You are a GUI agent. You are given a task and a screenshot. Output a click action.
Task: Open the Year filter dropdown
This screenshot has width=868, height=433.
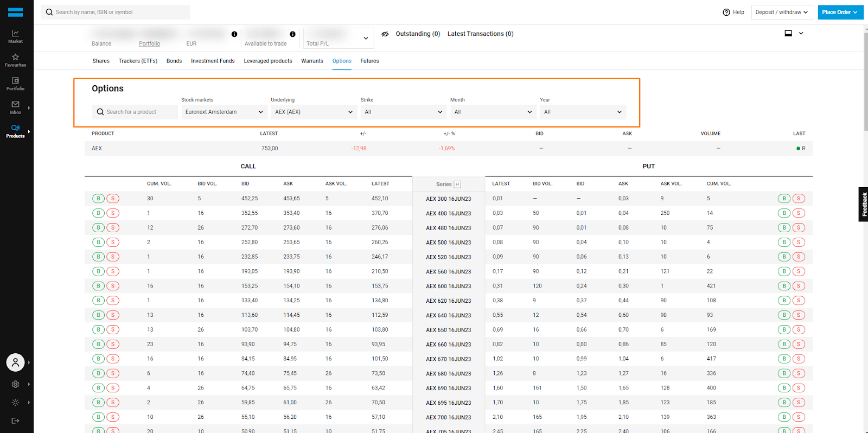[x=583, y=112]
